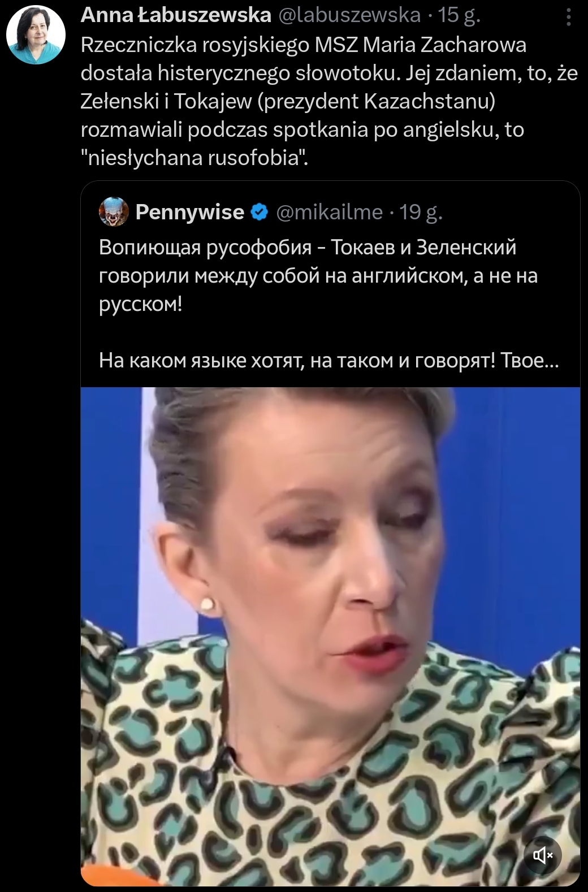Click quoted line На каком языке хотят
The height and width of the screenshot is (892, 588).
(x=329, y=360)
